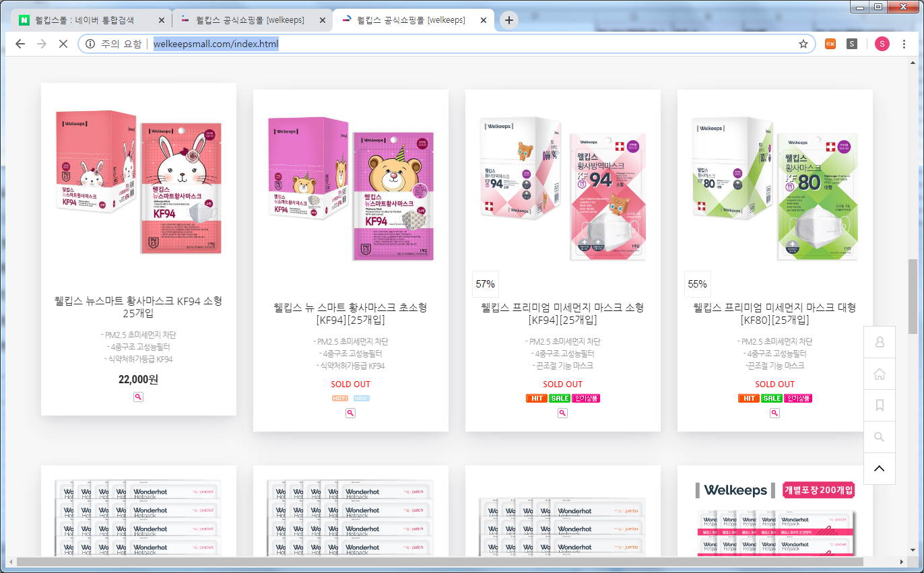Open 프리미엄 미세먼지 마스크 소형 KF94 link
The width and height of the screenshot is (924, 573).
[562, 314]
